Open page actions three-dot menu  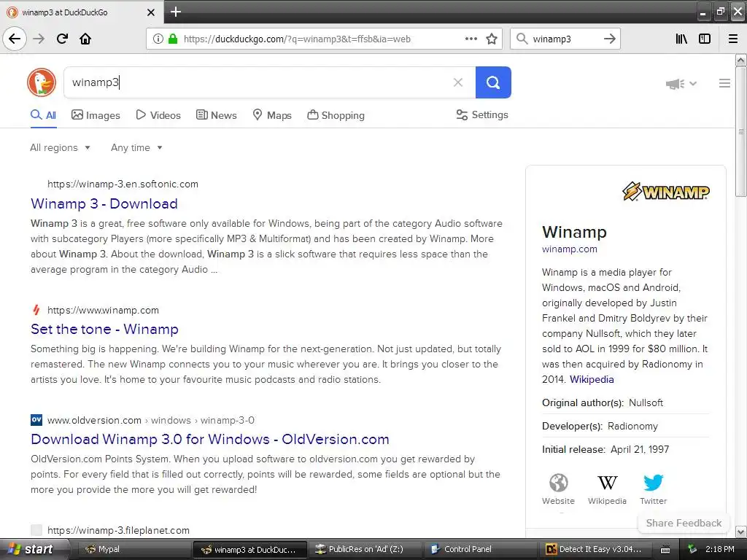(x=471, y=39)
